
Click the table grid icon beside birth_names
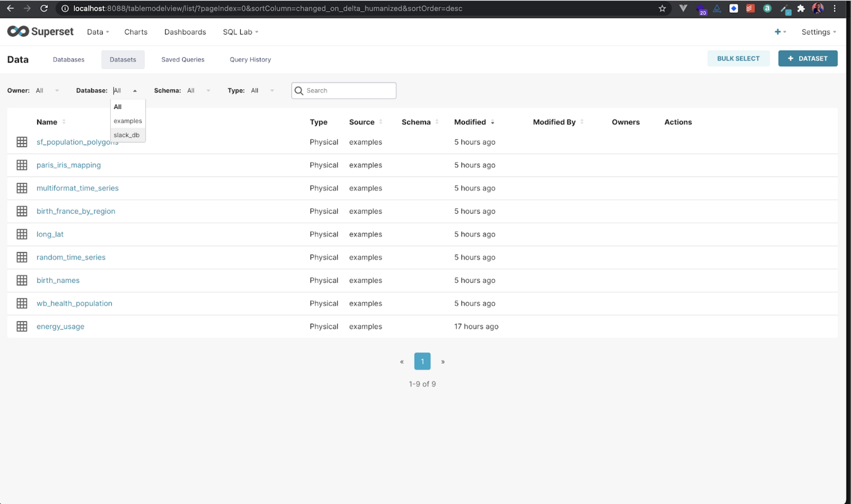click(x=22, y=280)
